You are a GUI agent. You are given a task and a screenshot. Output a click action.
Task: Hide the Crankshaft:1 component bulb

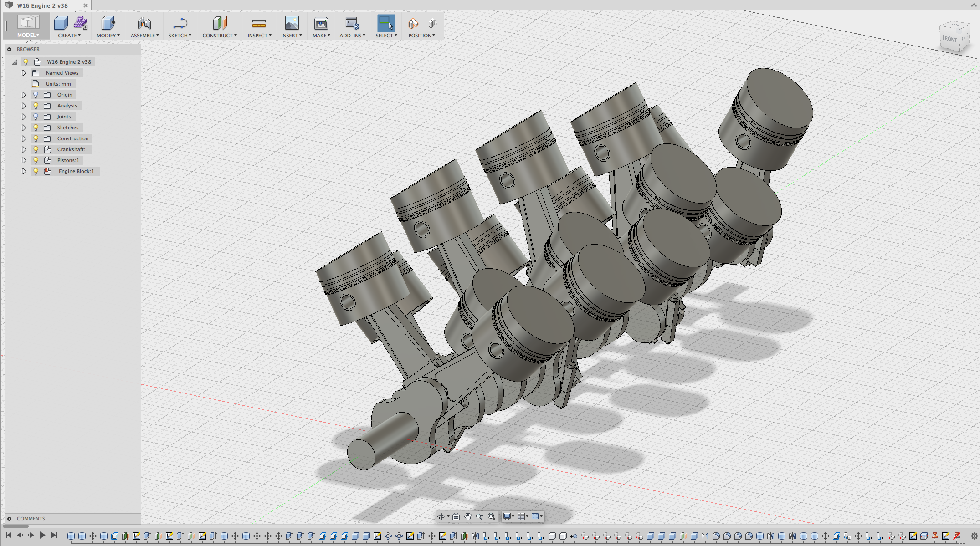click(x=36, y=149)
